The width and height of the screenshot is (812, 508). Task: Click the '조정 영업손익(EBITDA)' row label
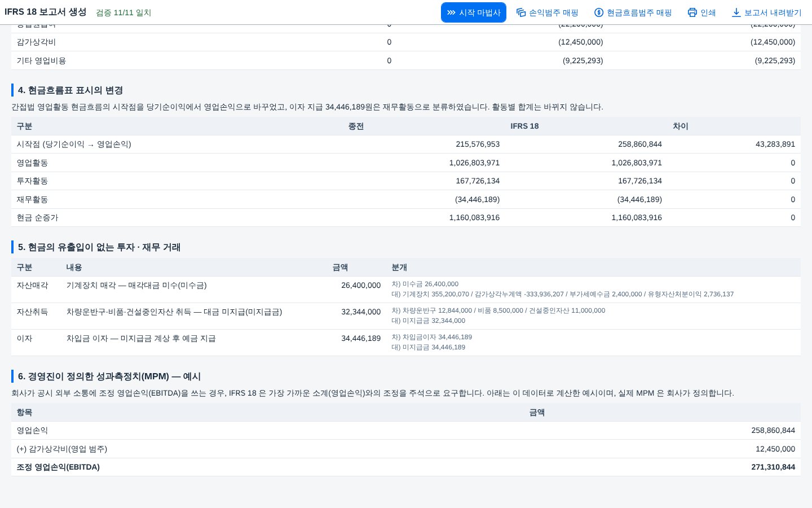58,467
